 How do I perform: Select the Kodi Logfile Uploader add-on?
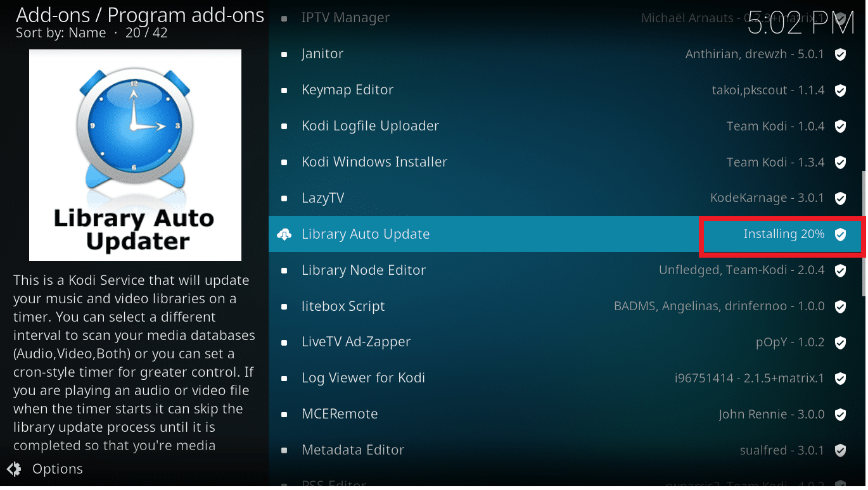pos(370,126)
